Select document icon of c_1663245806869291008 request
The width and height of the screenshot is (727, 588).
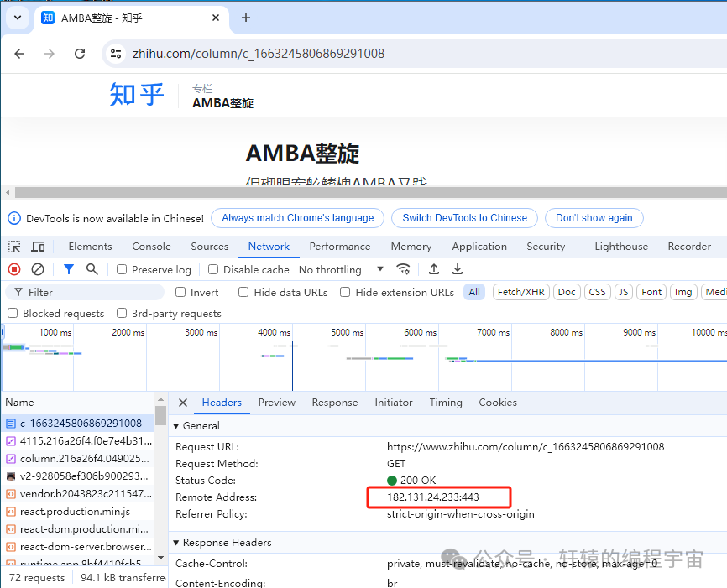click(x=11, y=424)
